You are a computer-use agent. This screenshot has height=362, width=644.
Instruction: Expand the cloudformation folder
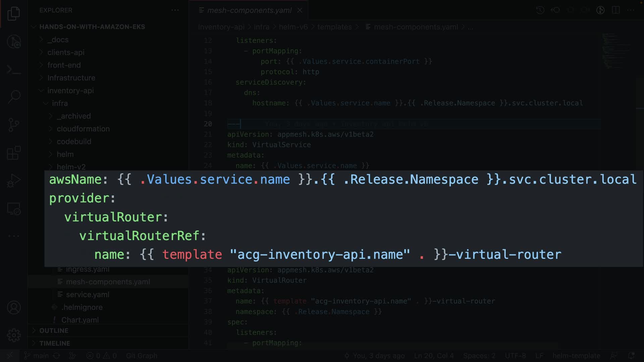tap(83, 129)
